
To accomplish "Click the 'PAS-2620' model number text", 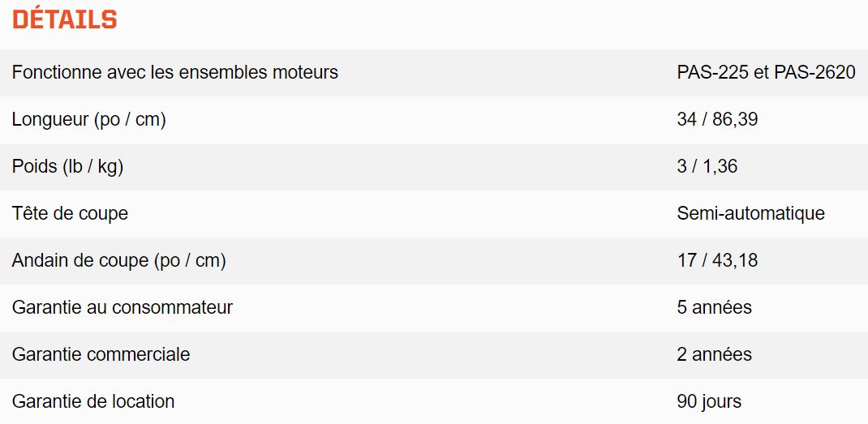I will click(x=814, y=72).
